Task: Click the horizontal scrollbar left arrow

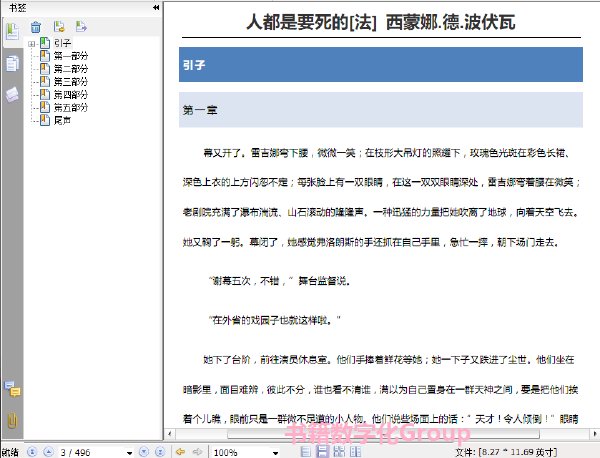Action: [x=170, y=434]
